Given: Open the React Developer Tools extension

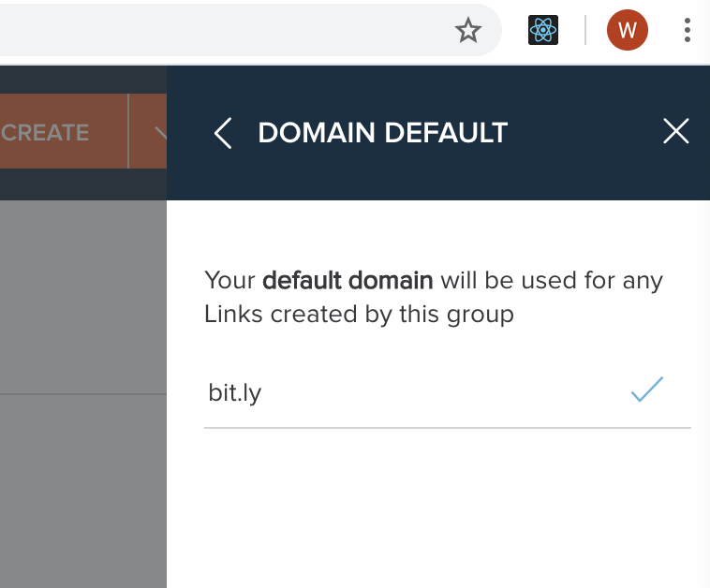Looking at the screenshot, I should coord(543,30).
